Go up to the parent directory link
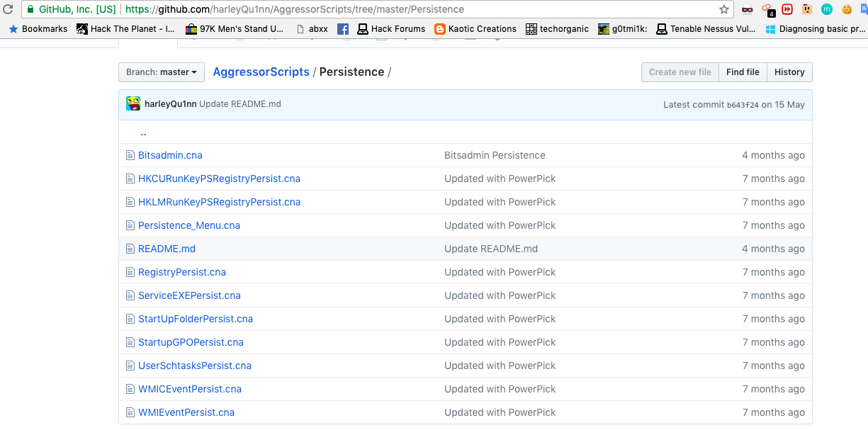The width and height of the screenshot is (868, 430). tap(143, 132)
